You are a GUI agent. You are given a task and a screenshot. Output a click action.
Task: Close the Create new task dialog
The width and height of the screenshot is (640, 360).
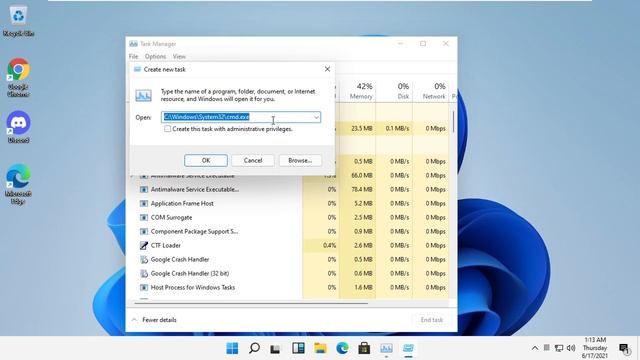click(327, 69)
